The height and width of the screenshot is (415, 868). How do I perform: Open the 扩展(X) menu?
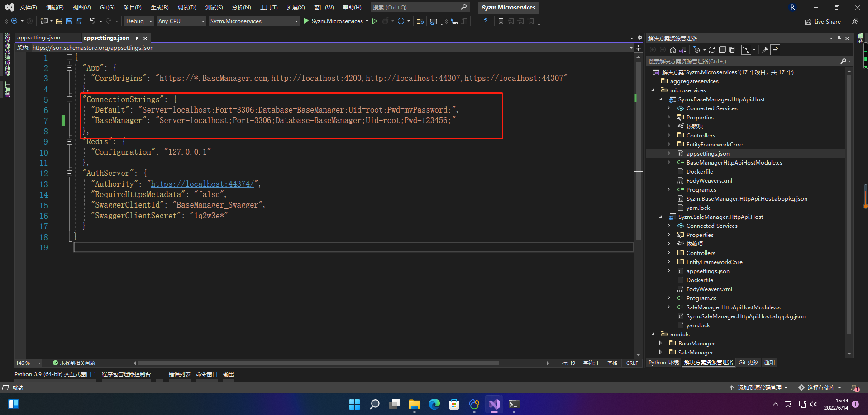click(296, 8)
